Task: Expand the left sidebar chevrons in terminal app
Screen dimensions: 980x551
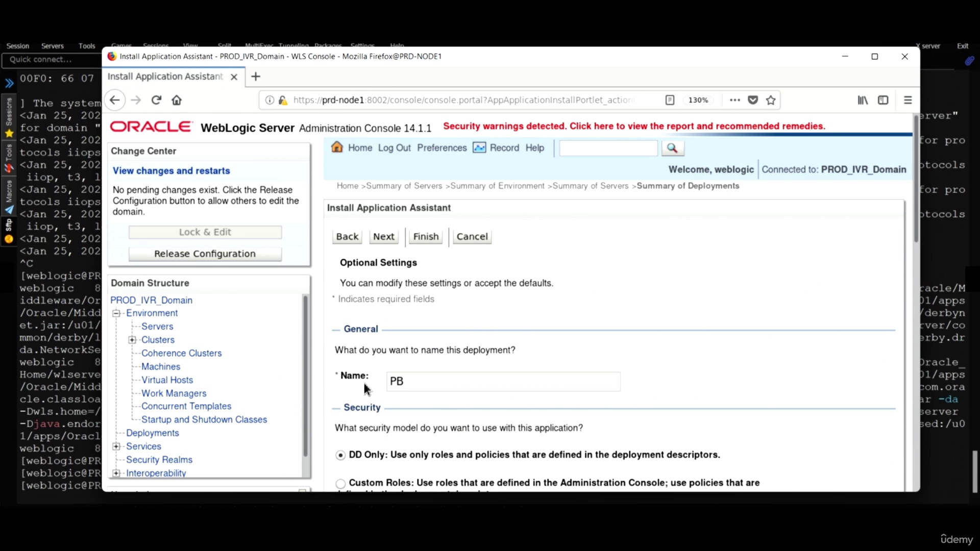Action: click(9, 83)
